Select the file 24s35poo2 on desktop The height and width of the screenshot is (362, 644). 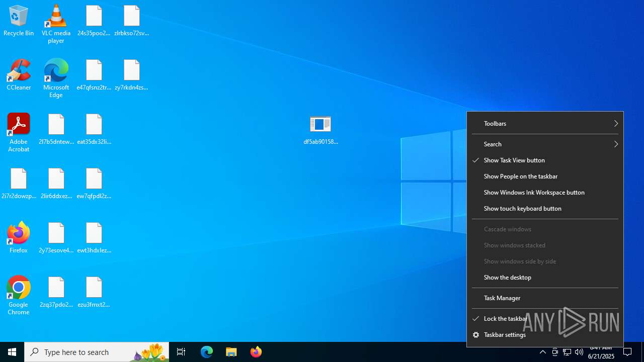tap(94, 21)
